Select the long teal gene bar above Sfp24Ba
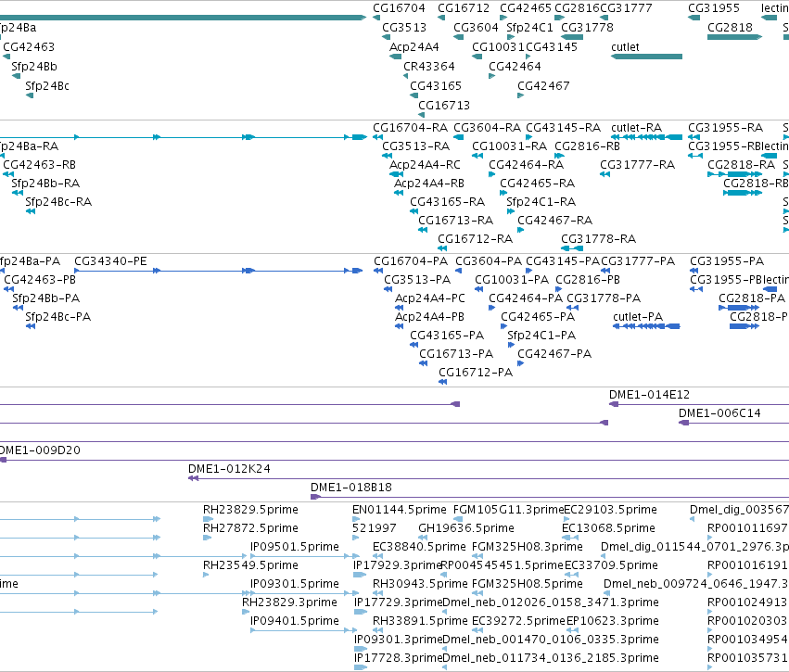Viewport: 789px width, 672px height. tap(183, 18)
